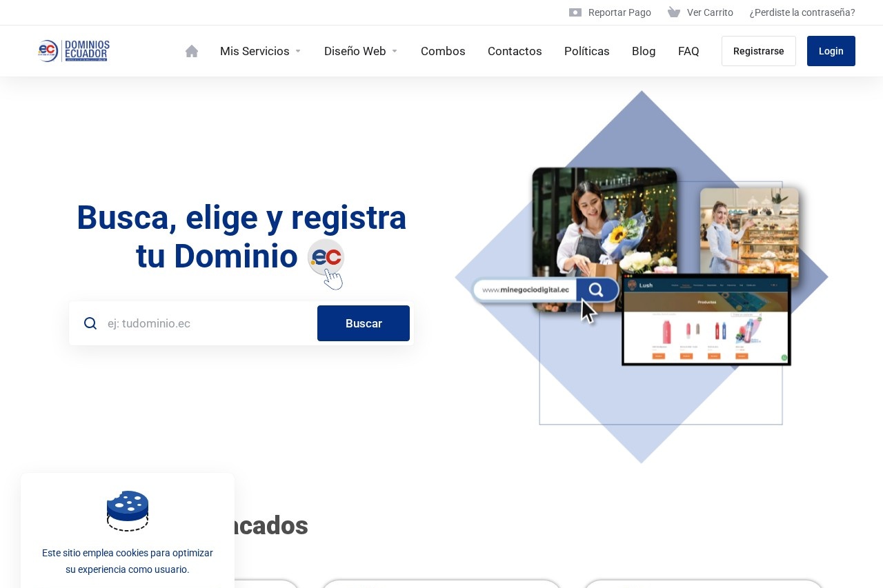Open the shopping cart via Ver Carrito icon
The width and height of the screenshot is (883, 588).
pos(673,12)
